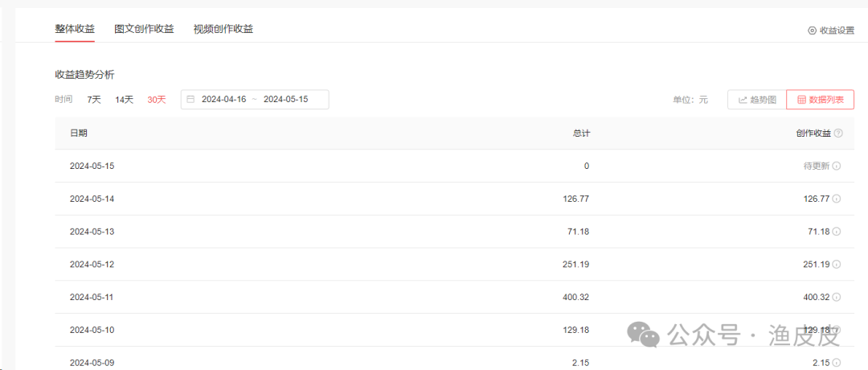Click the 总计 column header

click(x=581, y=134)
